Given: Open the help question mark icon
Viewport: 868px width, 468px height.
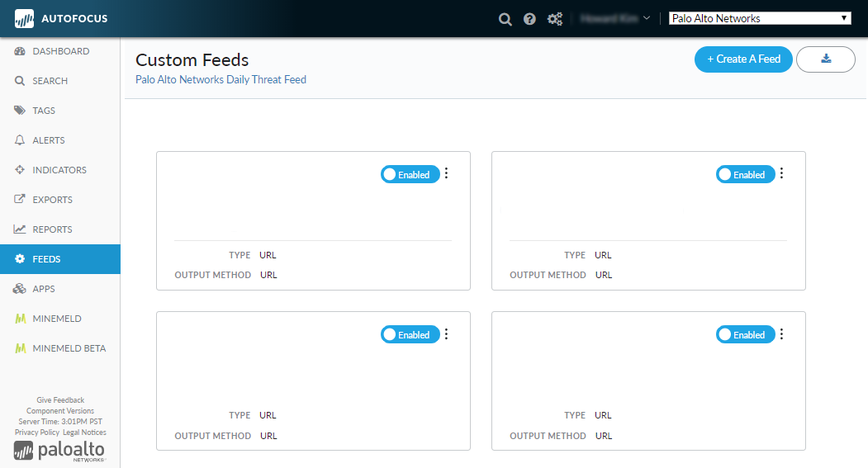Looking at the screenshot, I should [x=529, y=18].
